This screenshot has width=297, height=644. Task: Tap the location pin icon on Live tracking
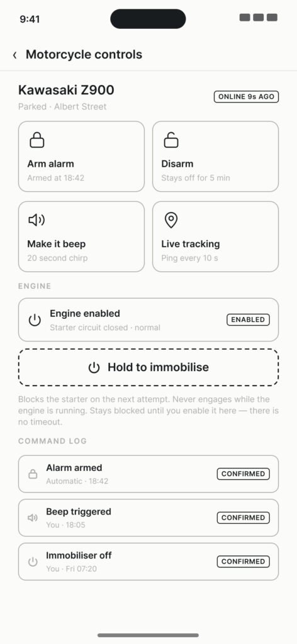pyautogui.click(x=171, y=221)
